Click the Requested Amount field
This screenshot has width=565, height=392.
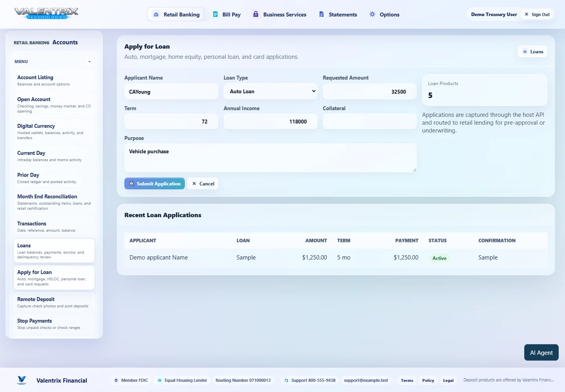pos(370,91)
